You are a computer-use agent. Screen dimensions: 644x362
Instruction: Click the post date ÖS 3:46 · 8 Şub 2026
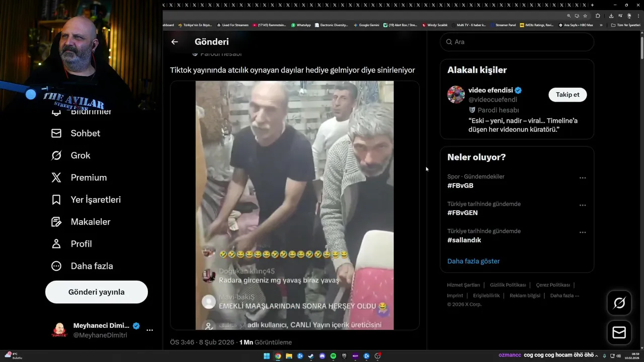click(202, 342)
